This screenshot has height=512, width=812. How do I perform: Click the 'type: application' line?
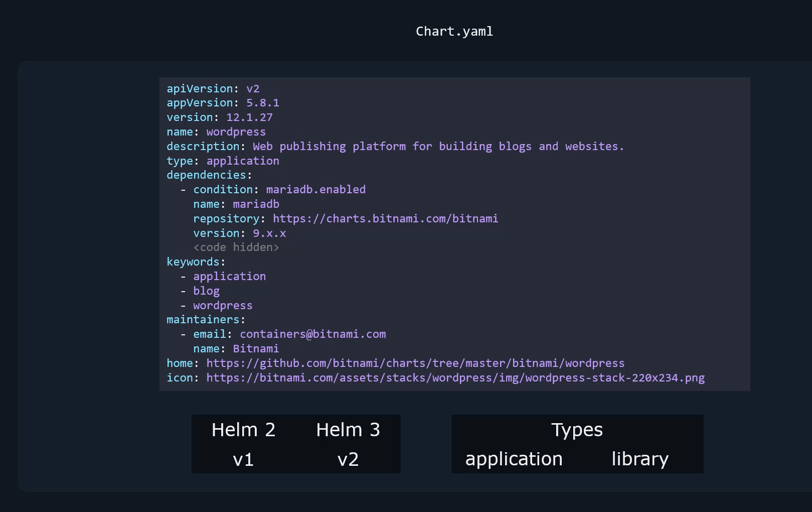coord(223,161)
